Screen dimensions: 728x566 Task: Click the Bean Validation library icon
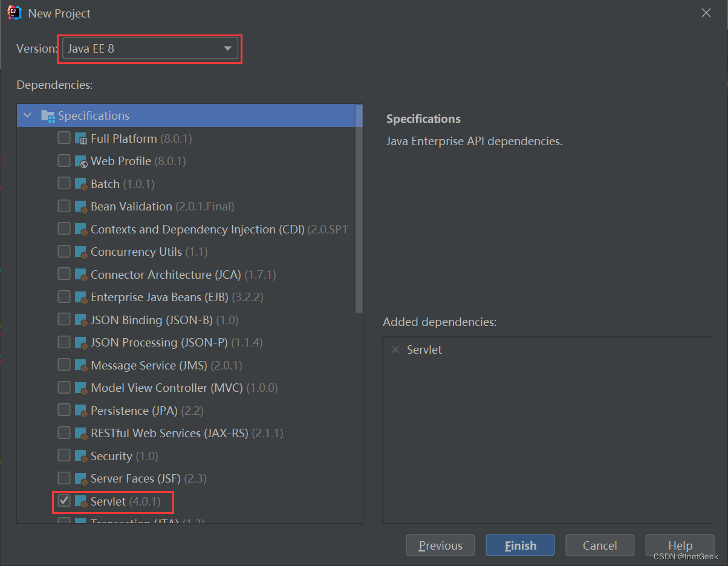pyautogui.click(x=82, y=207)
